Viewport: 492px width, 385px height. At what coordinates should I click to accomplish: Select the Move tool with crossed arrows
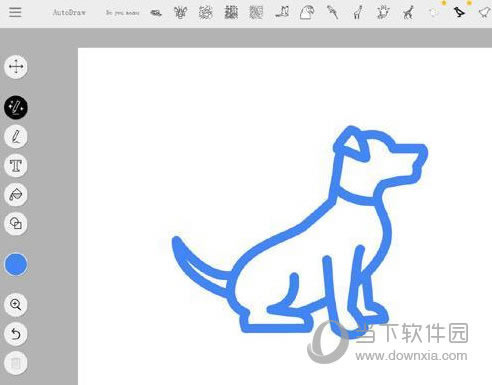pos(16,67)
